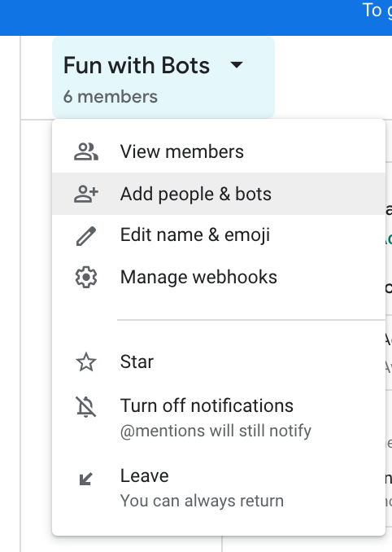Click the Fun with Bots room title
Viewport: 392px width, 552px height.
tap(137, 65)
